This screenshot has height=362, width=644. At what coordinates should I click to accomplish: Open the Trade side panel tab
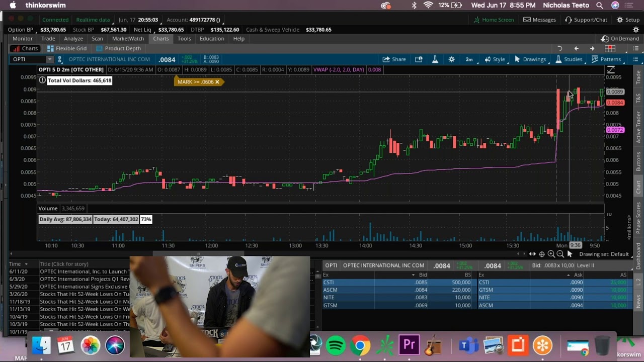click(638, 77)
